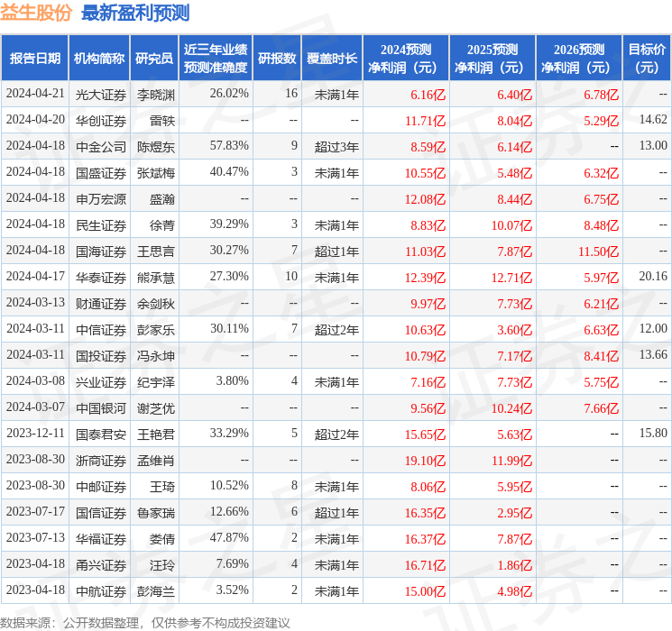Click the 报告日期 column header
Viewport: 672px width, 631px height.
(34, 58)
